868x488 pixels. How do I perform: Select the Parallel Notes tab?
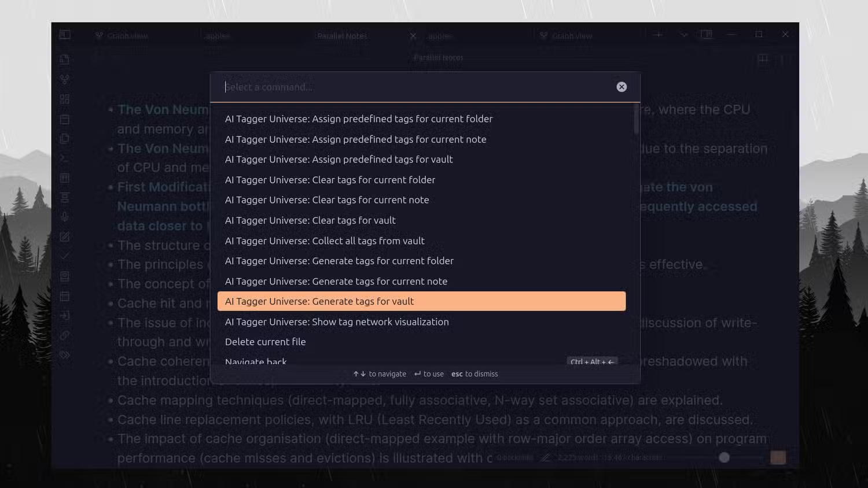341,36
